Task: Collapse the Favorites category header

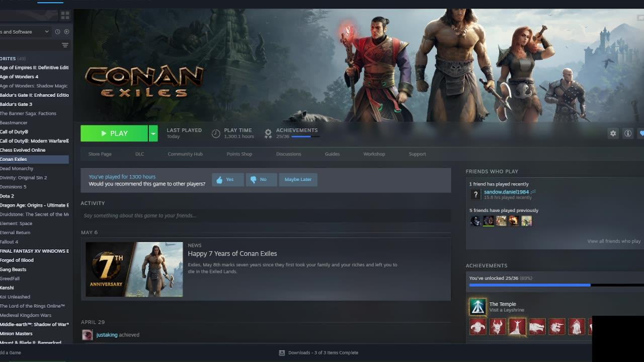Action: (x=13, y=59)
